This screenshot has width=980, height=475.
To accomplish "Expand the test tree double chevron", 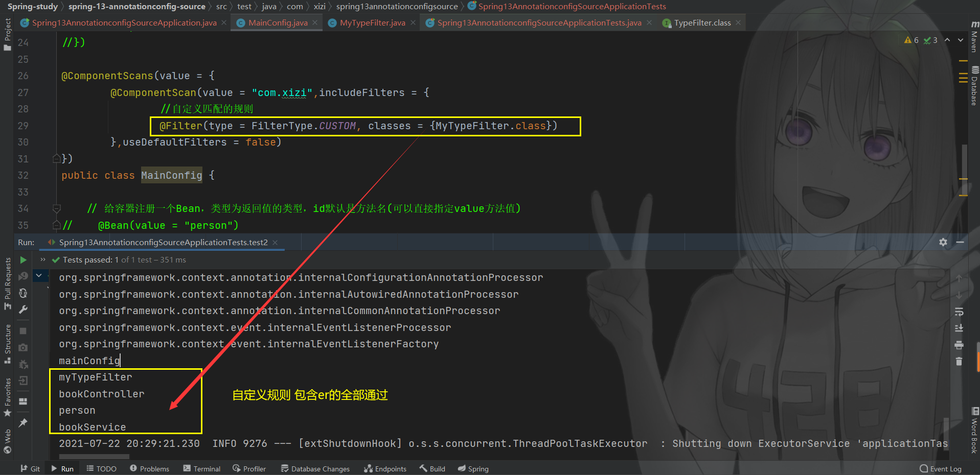I will tap(43, 259).
